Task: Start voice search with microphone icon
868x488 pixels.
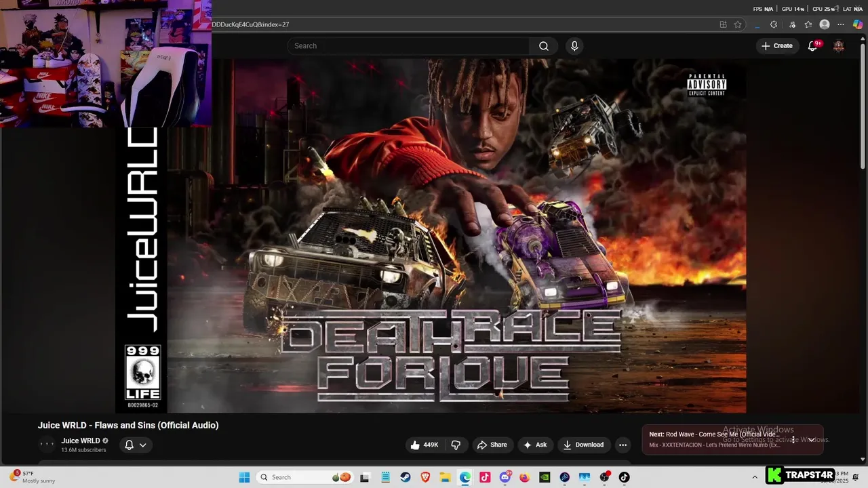Action: click(x=574, y=46)
